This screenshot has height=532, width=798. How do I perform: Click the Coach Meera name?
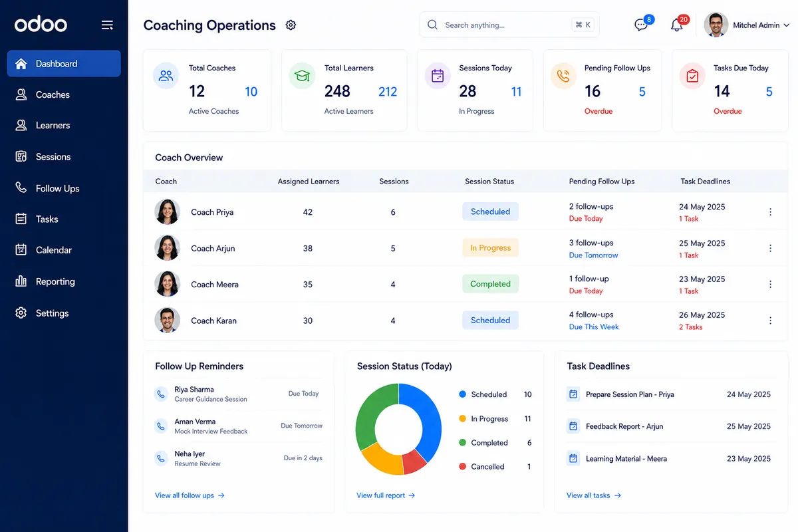tap(214, 285)
